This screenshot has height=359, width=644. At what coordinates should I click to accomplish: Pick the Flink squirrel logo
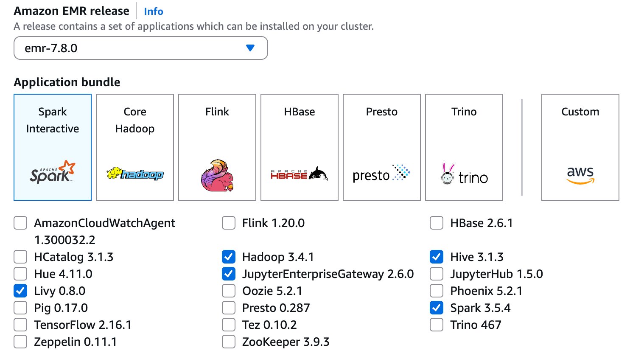(217, 175)
